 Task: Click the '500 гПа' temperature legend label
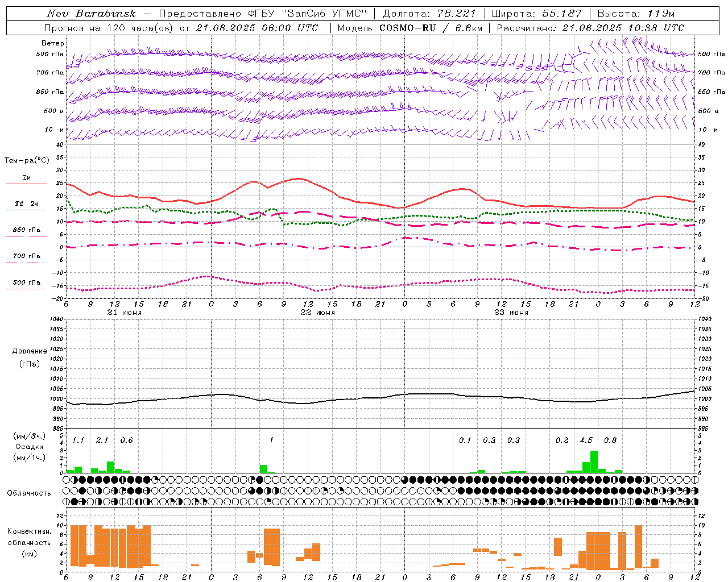click(x=27, y=282)
